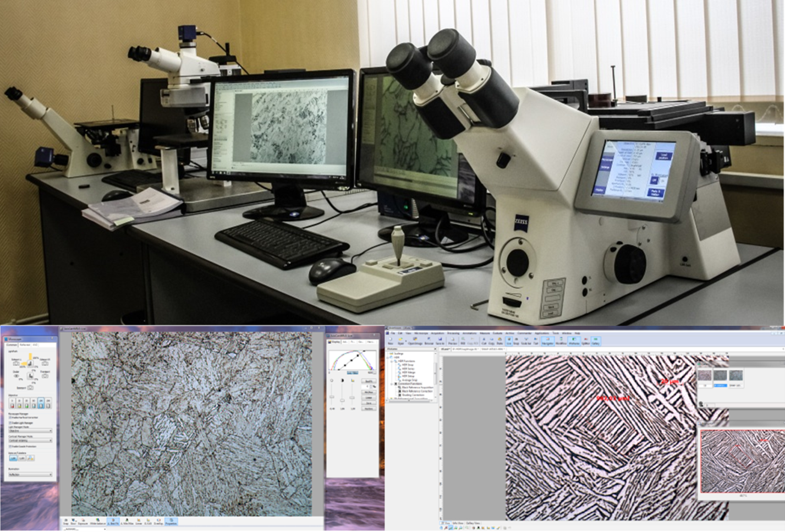Screen dimensions: 785x532
Task: Click the Snap icon in AxioVision toolbar
Action: (x=516, y=341)
